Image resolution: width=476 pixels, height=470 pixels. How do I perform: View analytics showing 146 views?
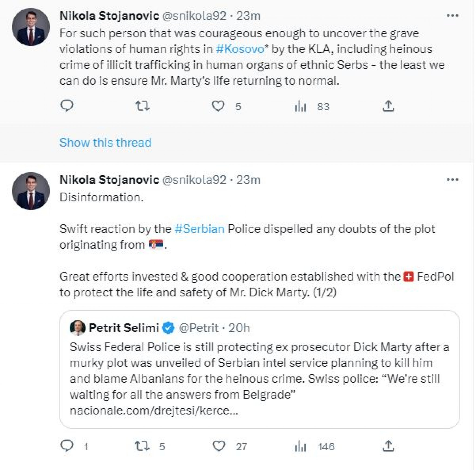click(300, 446)
